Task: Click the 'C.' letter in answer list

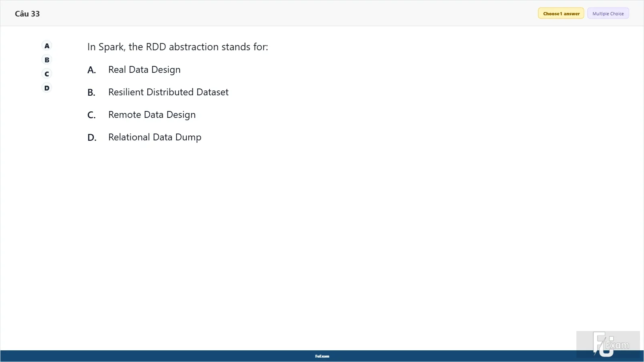Action: coord(92,115)
